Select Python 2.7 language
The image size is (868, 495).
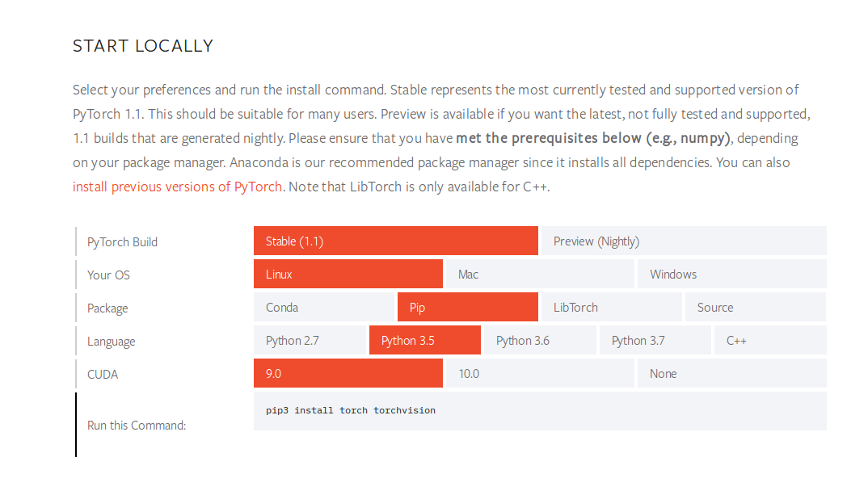(310, 340)
